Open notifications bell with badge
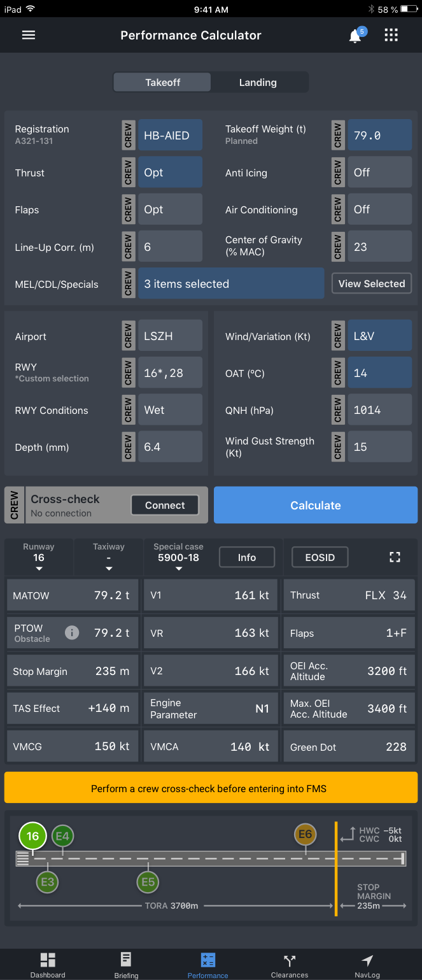The width and height of the screenshot is (422, 980). 355,36
